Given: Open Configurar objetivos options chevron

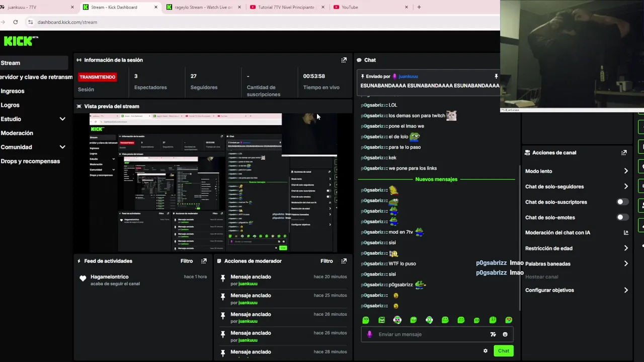Looking at the screenshot, I should (626, 290).
